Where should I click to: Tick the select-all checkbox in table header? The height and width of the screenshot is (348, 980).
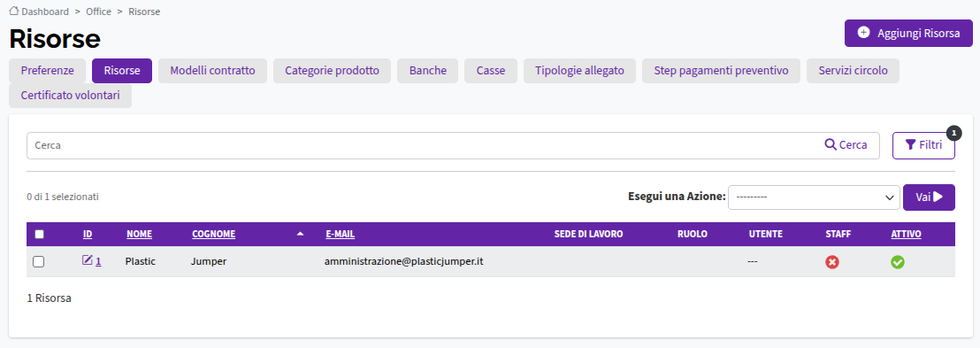tap(40, 235)
